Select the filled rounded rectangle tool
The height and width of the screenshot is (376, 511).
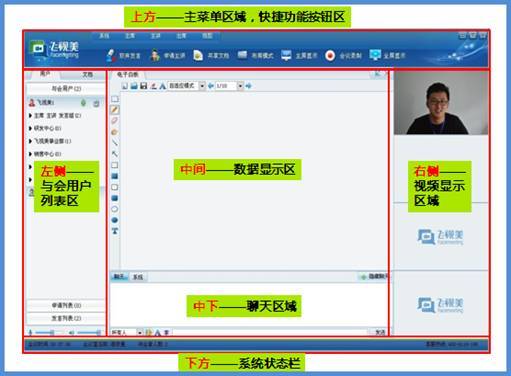point(115,198)
